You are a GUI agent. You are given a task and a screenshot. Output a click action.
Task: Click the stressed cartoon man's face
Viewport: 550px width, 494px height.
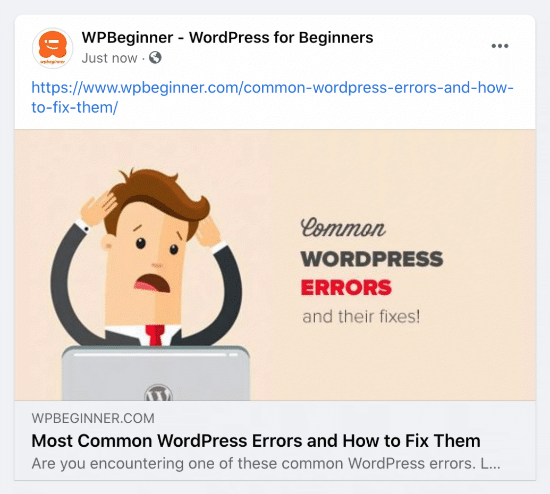[x=149, y=261]
